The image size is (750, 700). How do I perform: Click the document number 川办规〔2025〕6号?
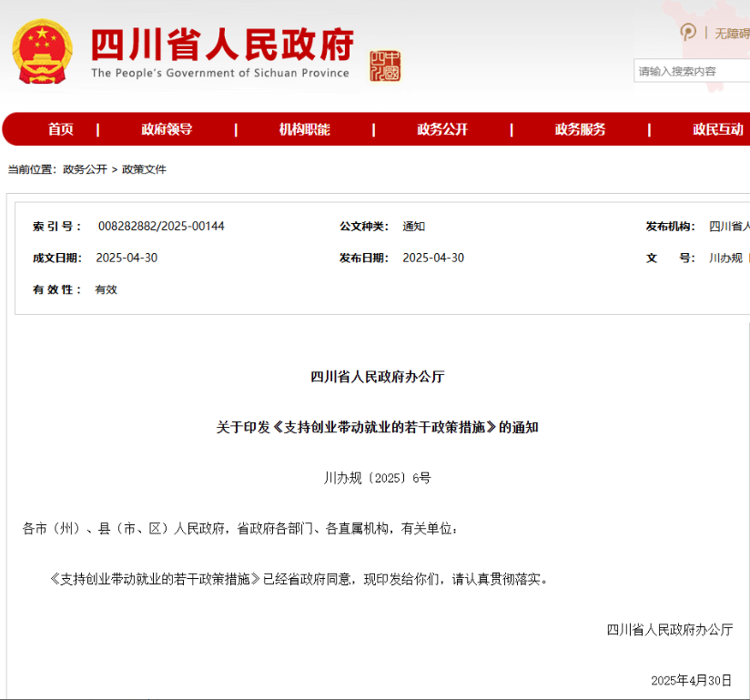[377, 477]
